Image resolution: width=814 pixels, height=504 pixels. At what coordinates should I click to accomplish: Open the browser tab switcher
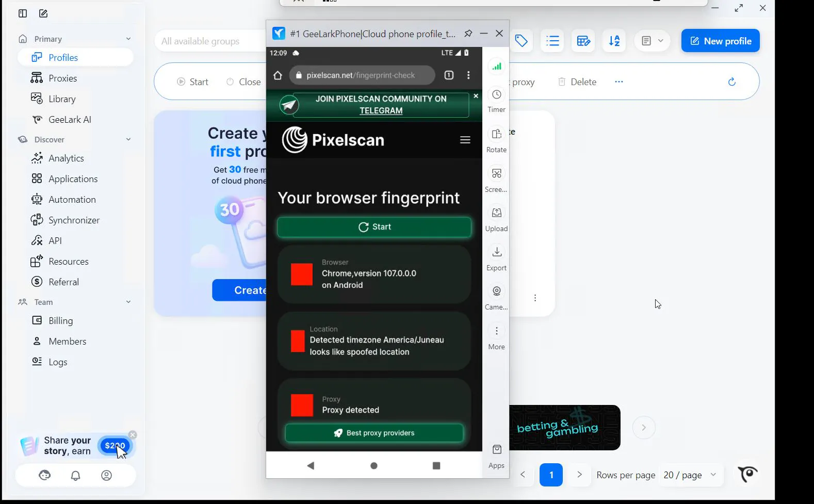449,75
